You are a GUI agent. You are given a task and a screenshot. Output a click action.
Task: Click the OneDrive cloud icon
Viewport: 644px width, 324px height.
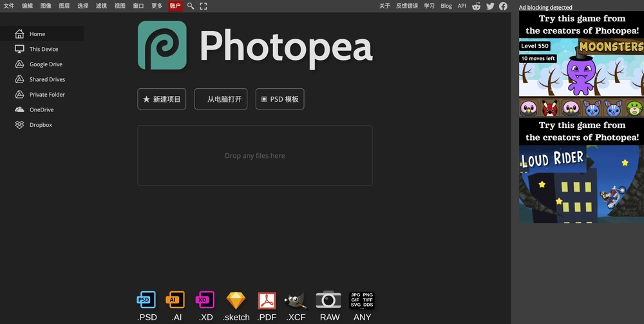(x=19, y=110)
